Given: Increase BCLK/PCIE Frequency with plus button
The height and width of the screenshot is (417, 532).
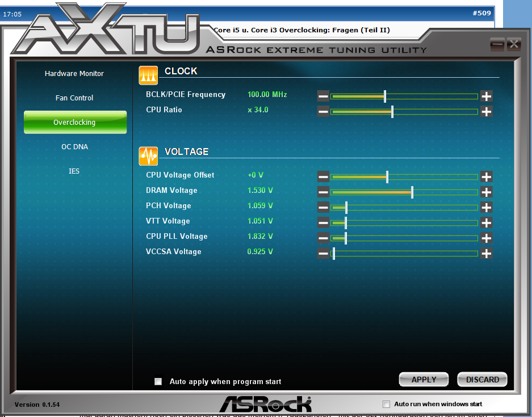Looking at the screenshot, I should [x=487, y=96].
